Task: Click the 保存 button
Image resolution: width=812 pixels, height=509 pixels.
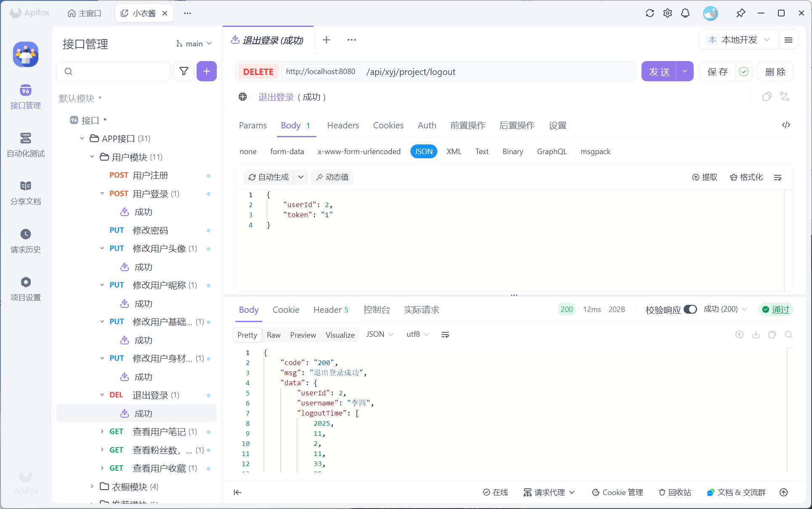Action: click(x=717, y=72)
